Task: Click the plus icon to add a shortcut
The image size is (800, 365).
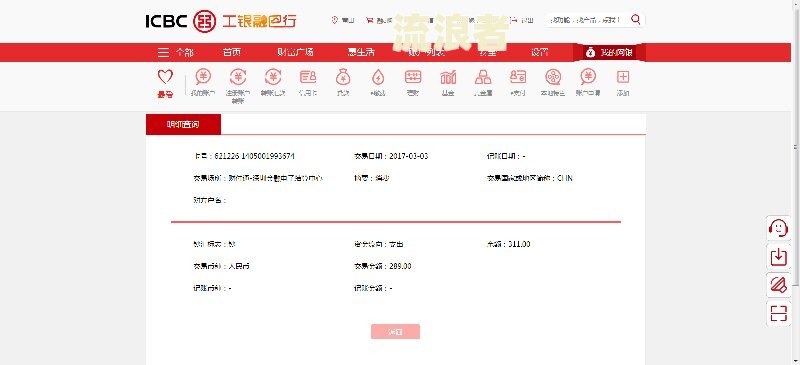Action: pyautogui.click(x=623, y=77)
